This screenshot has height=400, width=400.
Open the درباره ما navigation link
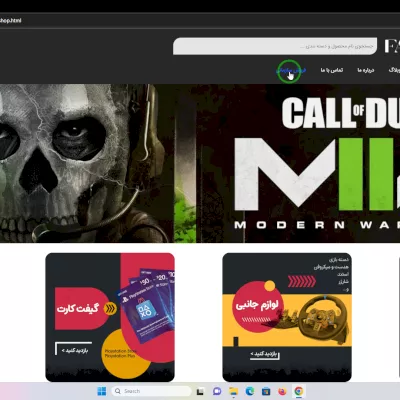366,70
